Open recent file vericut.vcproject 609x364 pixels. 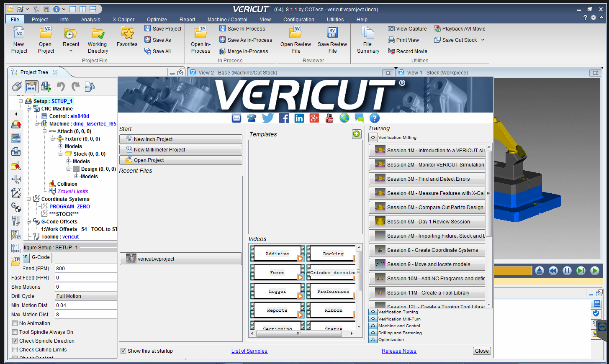pyautogui.click(x=181, y=259)
